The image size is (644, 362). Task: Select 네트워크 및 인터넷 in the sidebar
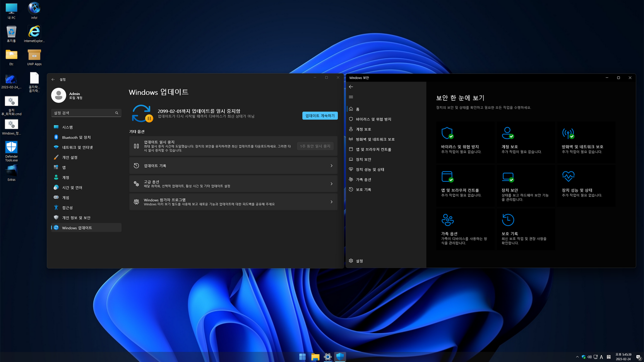86,147
